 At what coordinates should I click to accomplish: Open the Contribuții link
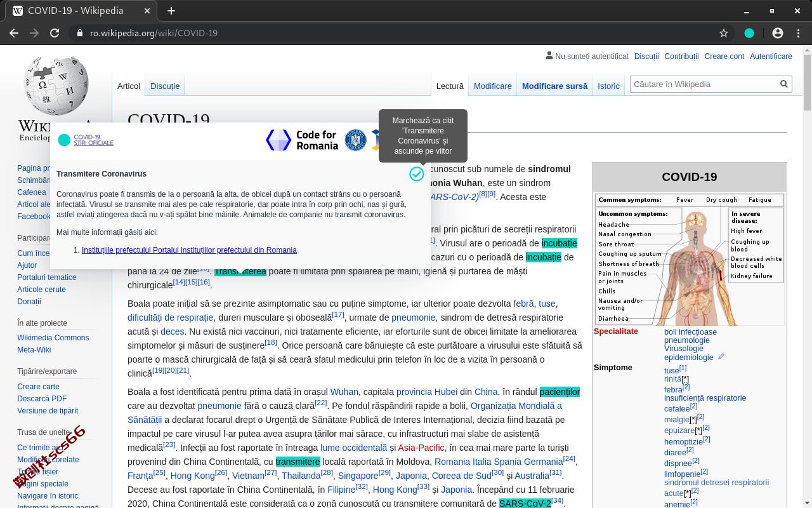point(681,57)
